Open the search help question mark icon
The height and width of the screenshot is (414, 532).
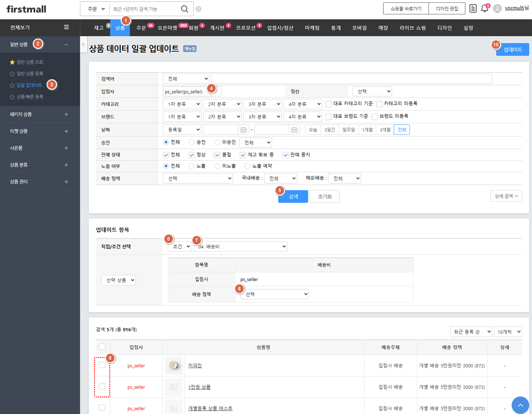[199, 9]
